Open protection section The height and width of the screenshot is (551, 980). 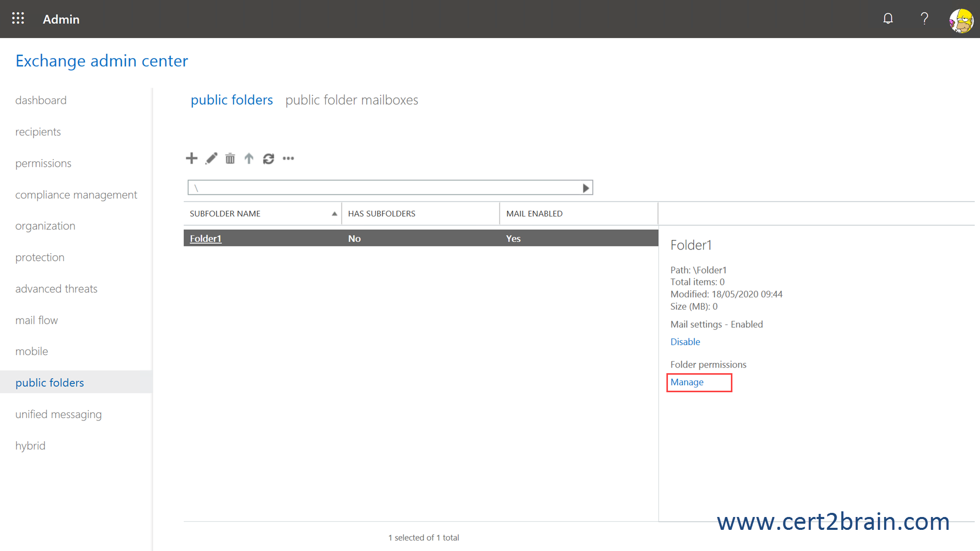coord(40,257)
